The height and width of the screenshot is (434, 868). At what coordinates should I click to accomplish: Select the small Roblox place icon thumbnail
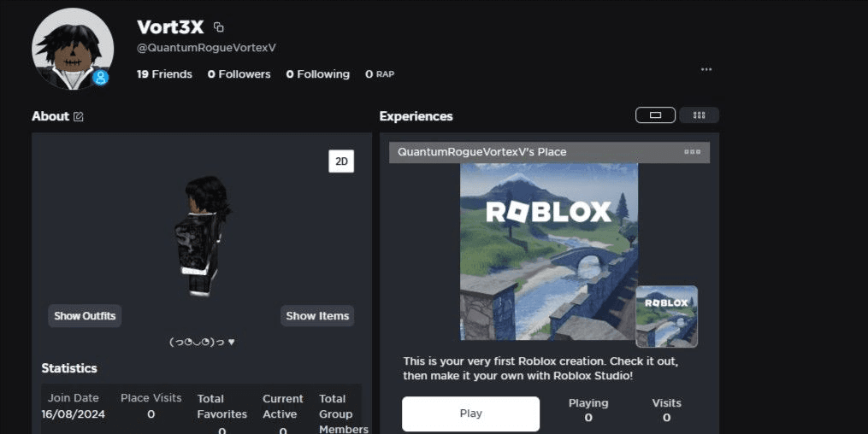pyautogui.click(x=666, y=317)
